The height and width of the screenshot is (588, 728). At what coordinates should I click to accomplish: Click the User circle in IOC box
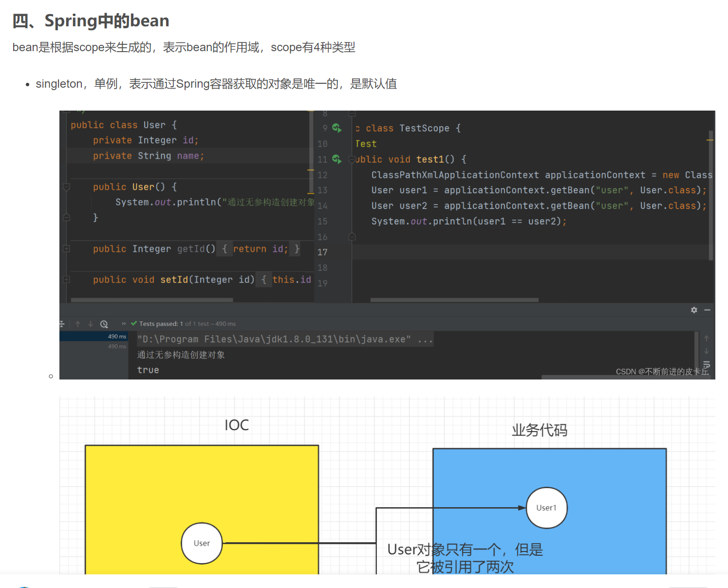tap(202, 543)
